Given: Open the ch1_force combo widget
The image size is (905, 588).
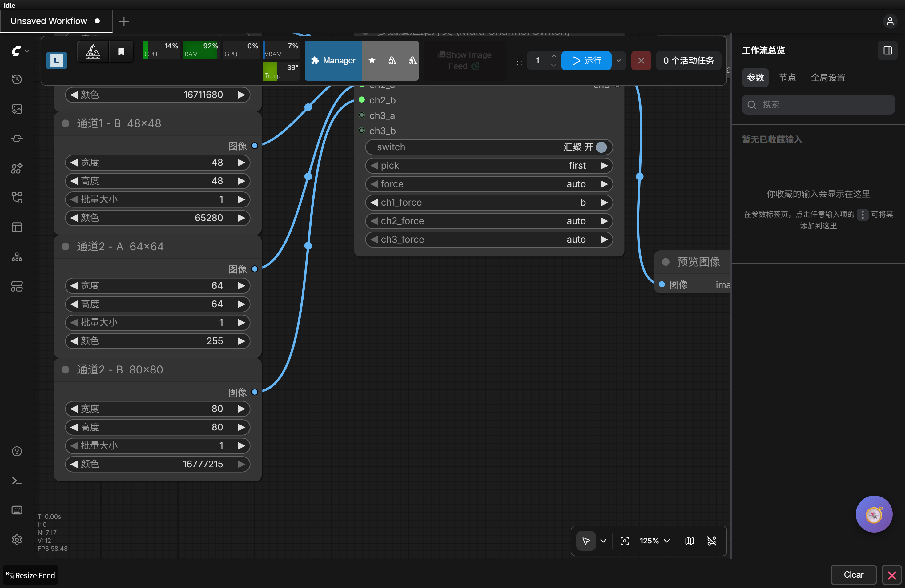Looking at the screenshot, I should (489, 202).
